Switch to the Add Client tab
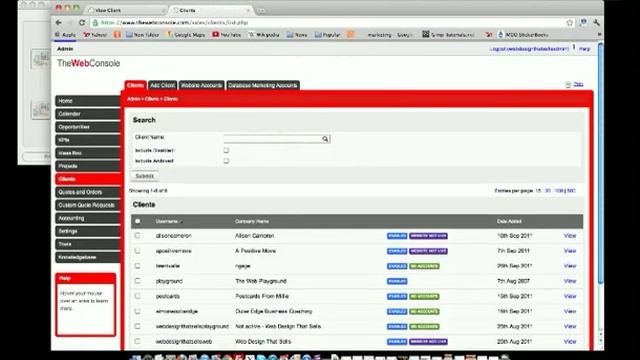The image size is (640, 360). 162,85
